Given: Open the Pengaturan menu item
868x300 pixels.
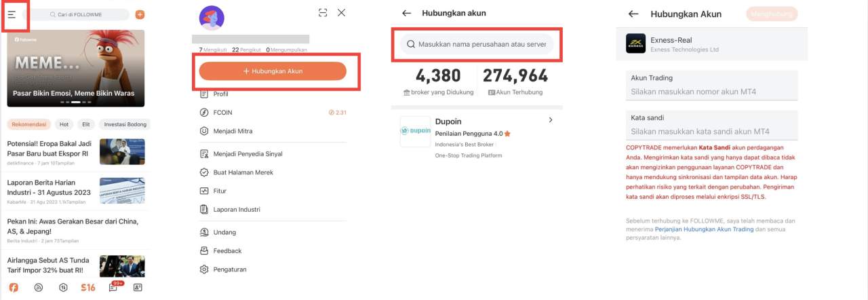Looking at the screenshot, I should click(229, 269).
